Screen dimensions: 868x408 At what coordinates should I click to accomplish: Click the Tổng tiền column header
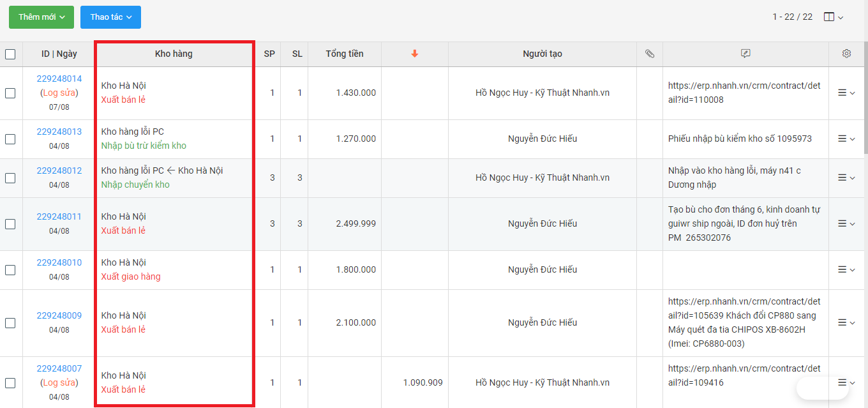click(345, 54)
